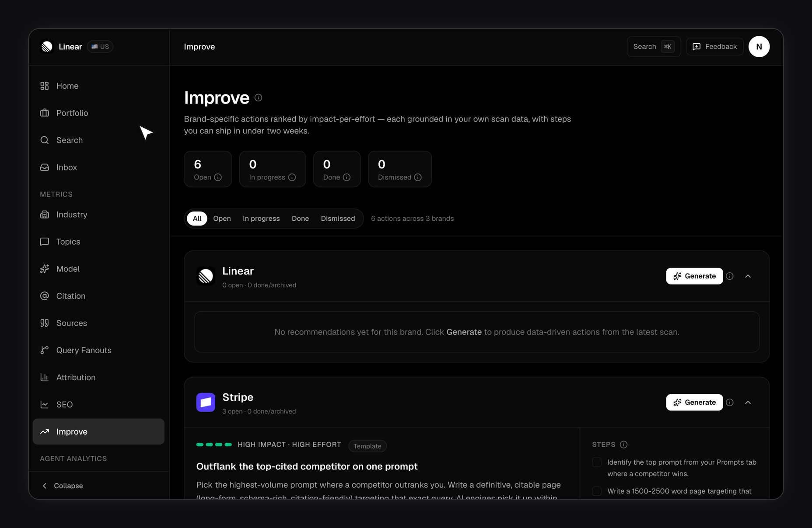Open the US region selector badge
Screen dimensions: 812x528
pos(100,47)
